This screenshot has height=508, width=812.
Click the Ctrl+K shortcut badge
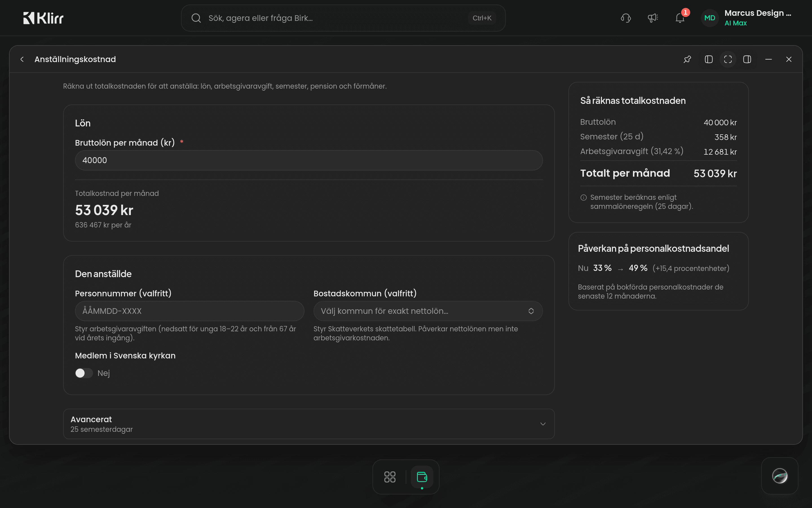pos(482,18)
